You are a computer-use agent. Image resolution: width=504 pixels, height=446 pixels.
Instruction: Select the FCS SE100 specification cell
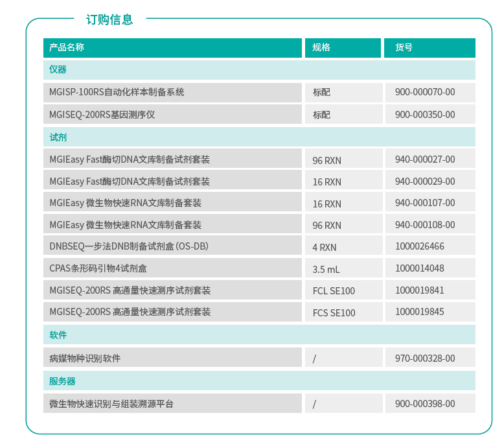tap(334, 312)
